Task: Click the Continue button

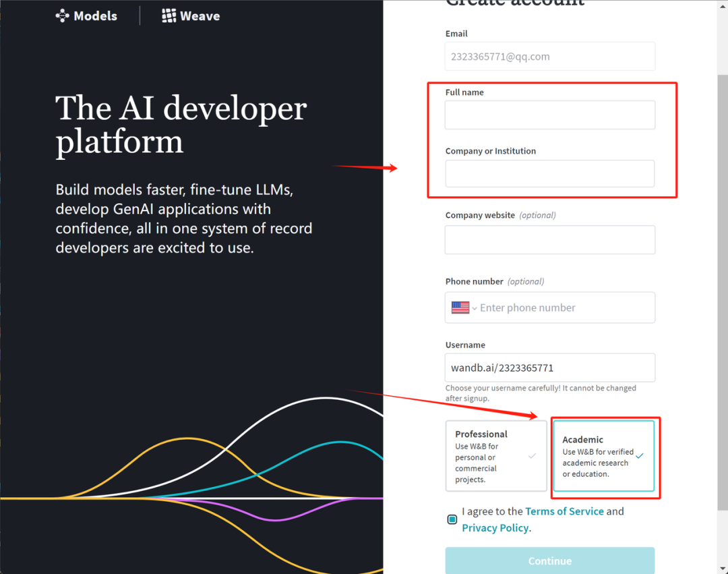Action: (x=549, y=561)
